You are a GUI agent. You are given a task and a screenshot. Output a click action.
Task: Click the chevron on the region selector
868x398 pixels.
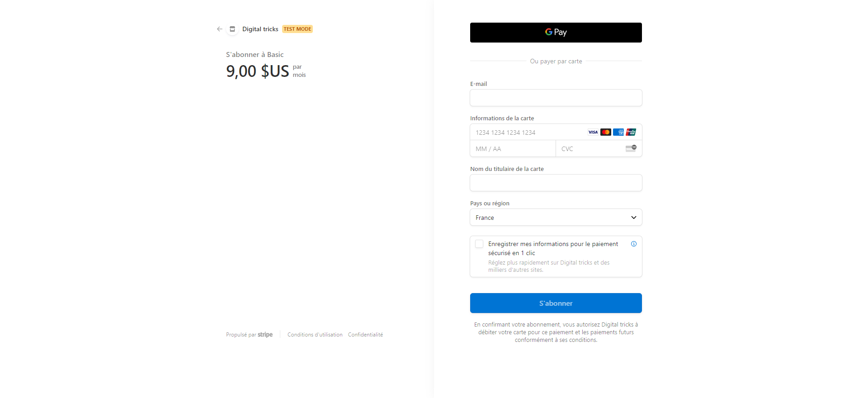click(633, 217)
